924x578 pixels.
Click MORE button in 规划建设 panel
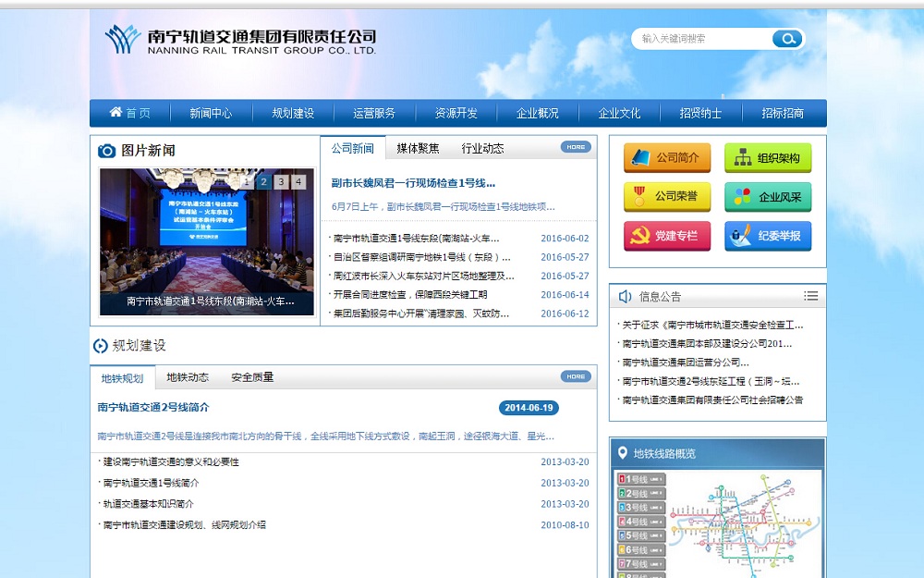pyautogui.click(x=576, y=376)
